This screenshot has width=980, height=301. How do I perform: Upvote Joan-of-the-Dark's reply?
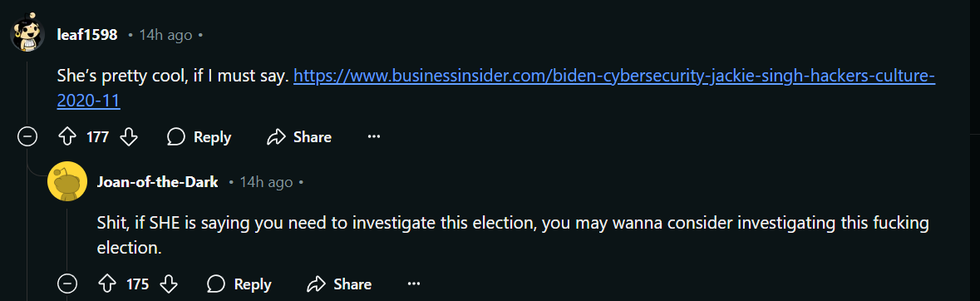pos(107,284)
